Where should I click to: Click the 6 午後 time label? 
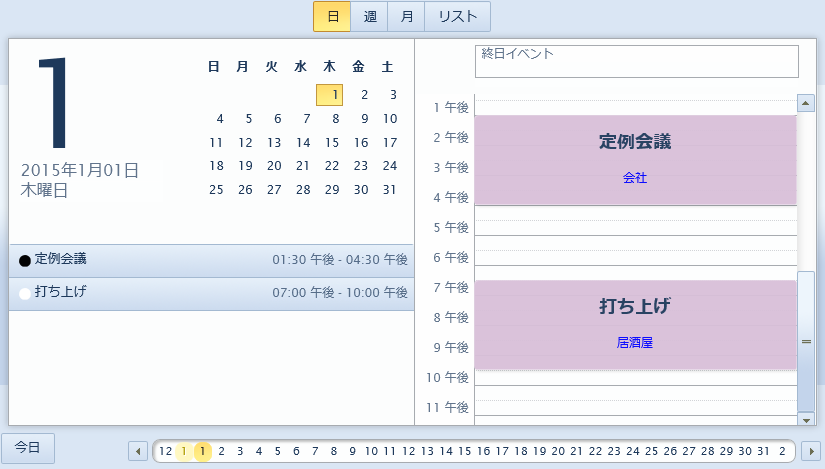point(451,257)
